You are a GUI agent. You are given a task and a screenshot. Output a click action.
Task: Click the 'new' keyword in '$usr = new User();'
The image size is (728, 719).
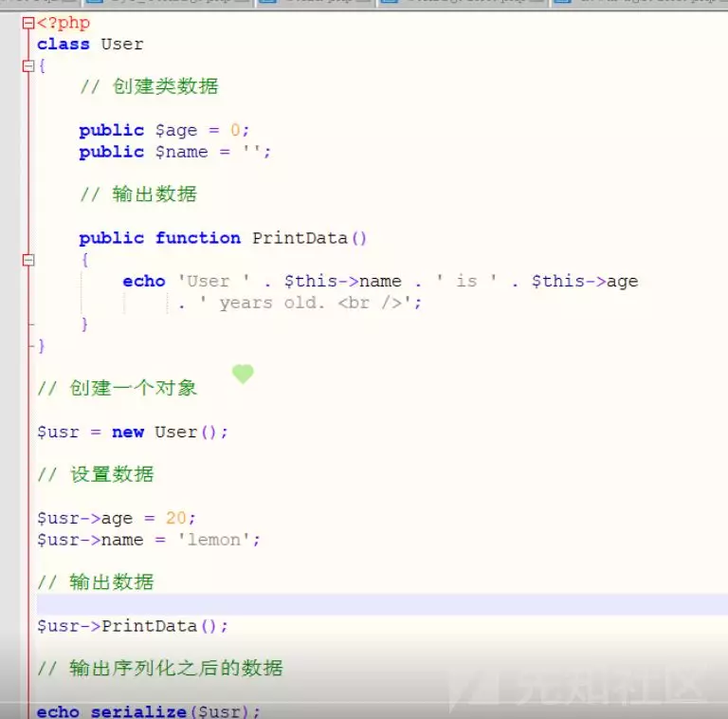128,433
